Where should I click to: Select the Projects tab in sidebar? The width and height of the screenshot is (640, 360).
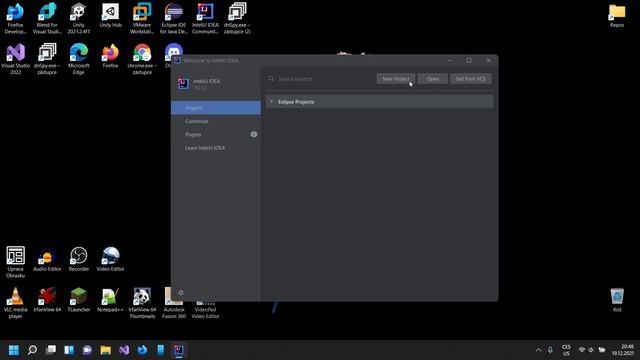point(216,108)
